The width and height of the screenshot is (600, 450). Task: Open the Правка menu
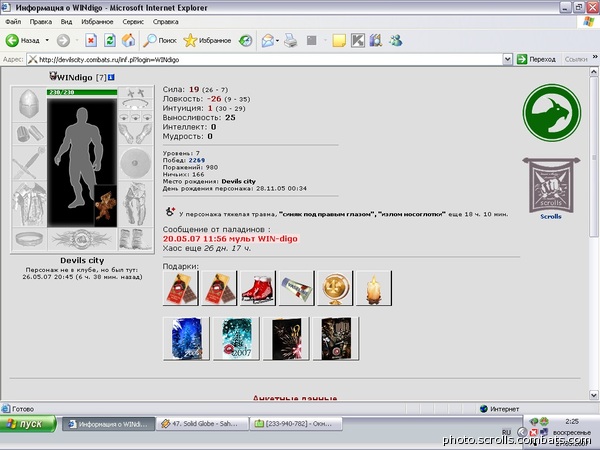click(x=41, y=22)
